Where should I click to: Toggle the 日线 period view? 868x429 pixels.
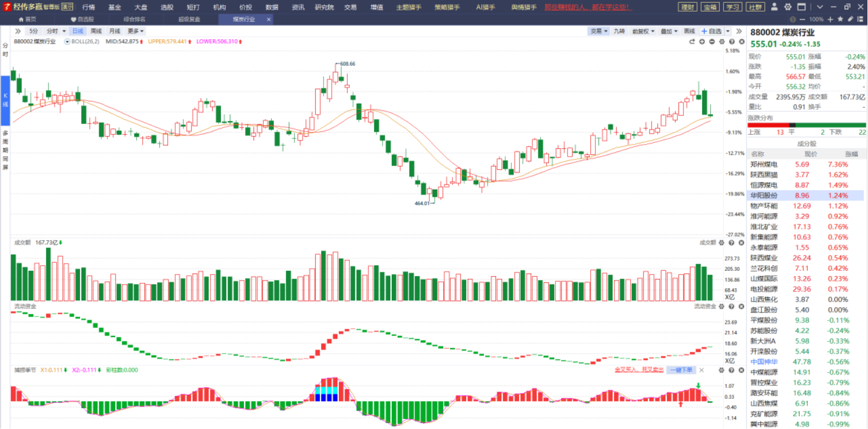point(78,31)
